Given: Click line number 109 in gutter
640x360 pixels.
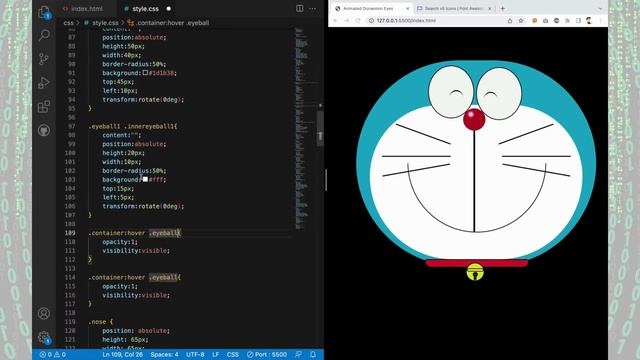Looking at the screenshot, I should 70,233.
